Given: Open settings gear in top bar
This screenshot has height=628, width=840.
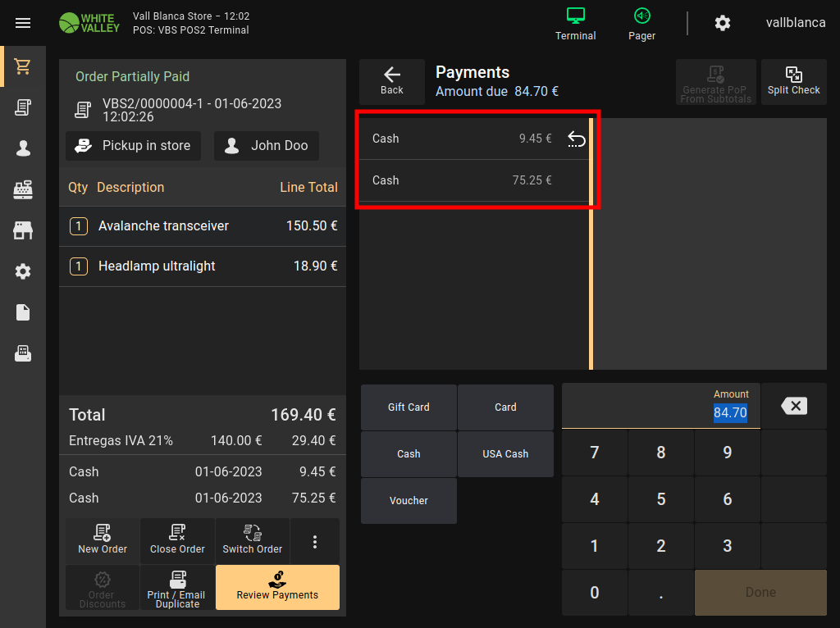Looking at the screenshot, I should (722, 23).
